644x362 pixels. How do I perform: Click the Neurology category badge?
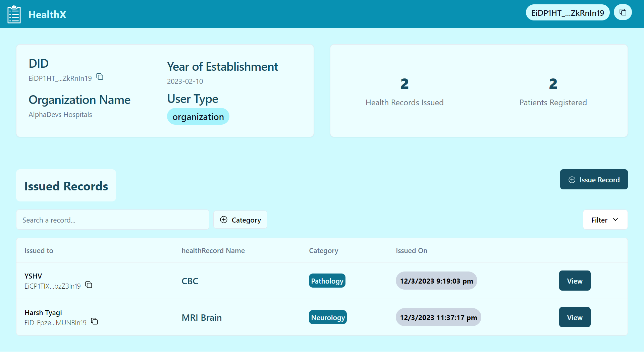(328, 317)
